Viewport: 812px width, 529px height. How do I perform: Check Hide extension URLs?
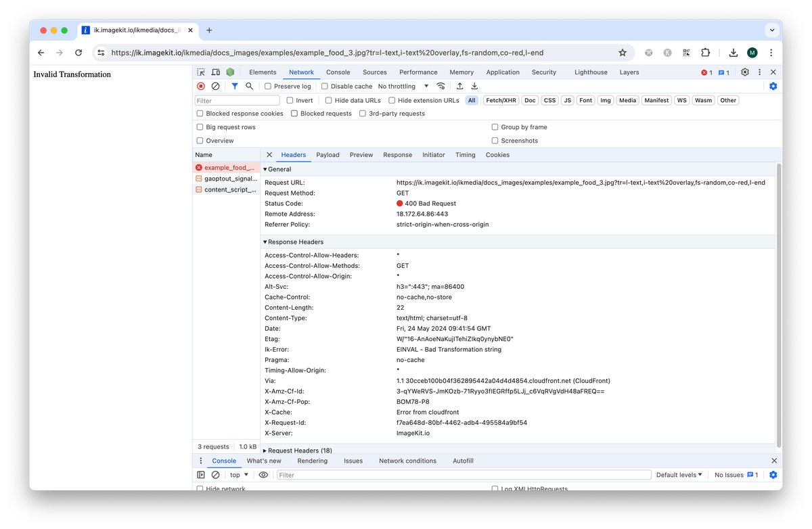[x=392, y=100]
